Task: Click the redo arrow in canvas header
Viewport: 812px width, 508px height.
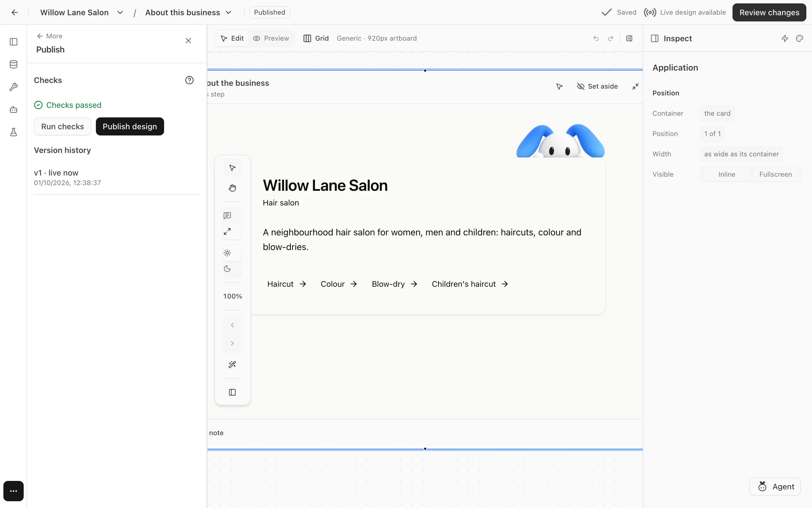Action: tap(611, 38)
